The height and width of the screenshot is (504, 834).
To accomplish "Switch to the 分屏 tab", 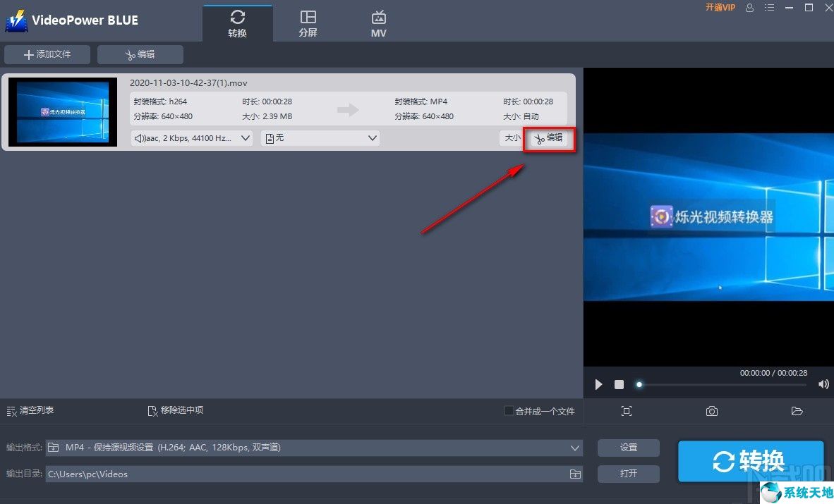I will tap(308, 22).
